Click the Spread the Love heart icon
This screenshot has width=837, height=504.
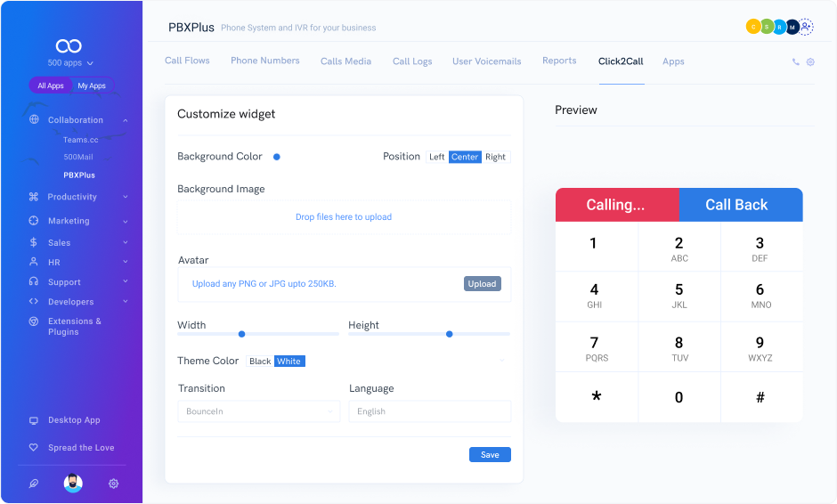(34, 448)
